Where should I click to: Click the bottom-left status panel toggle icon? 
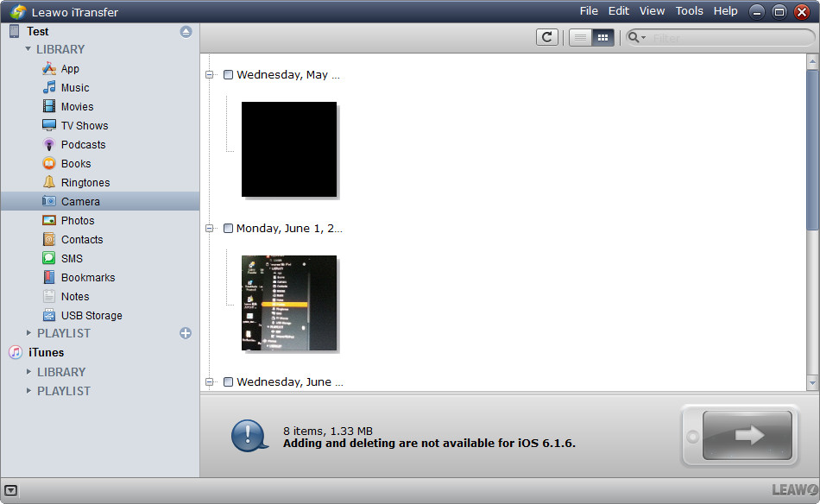click(x=11, y=490)
